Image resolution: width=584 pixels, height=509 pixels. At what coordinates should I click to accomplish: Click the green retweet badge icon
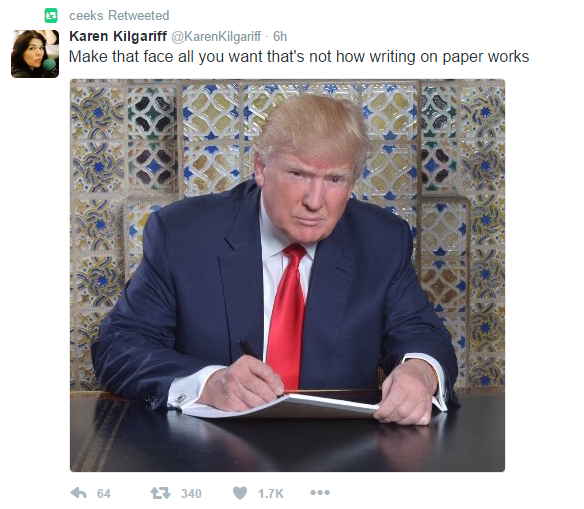[x=51, y=16]
